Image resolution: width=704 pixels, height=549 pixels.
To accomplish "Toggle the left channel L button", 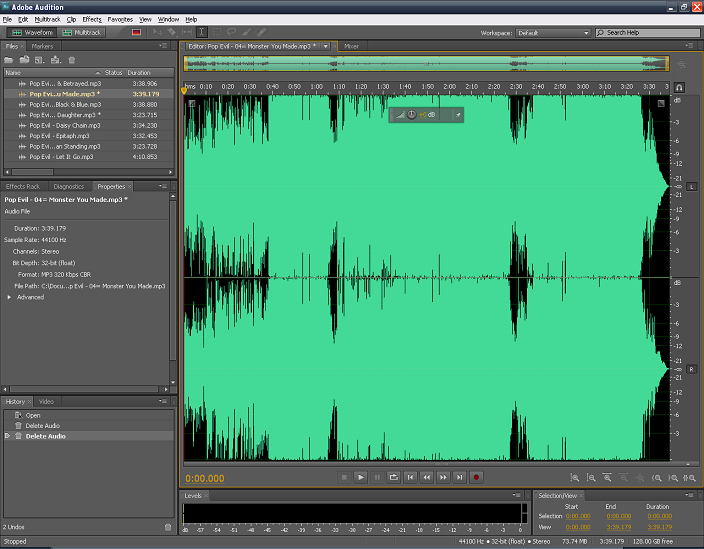I will (691, 187).
